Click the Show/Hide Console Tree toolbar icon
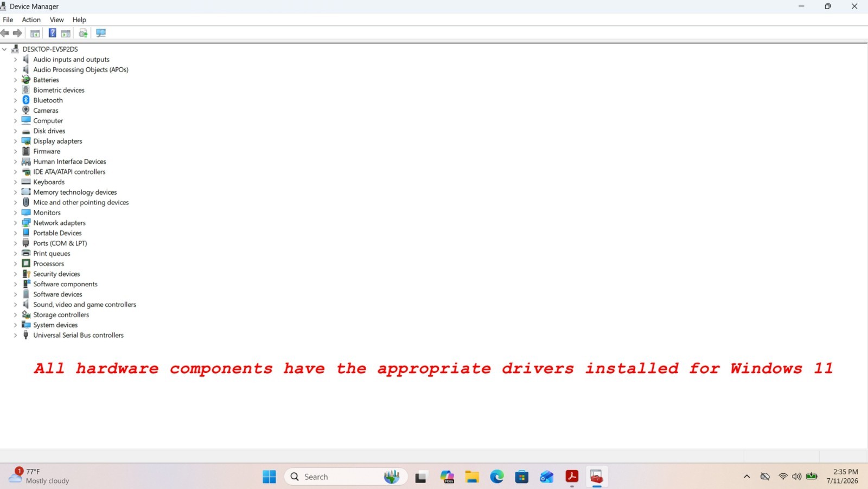The image size is (868, 489). (35, 33)
